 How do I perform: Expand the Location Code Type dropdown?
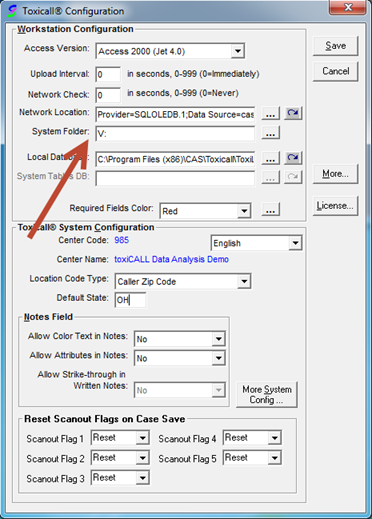[244, 282]
